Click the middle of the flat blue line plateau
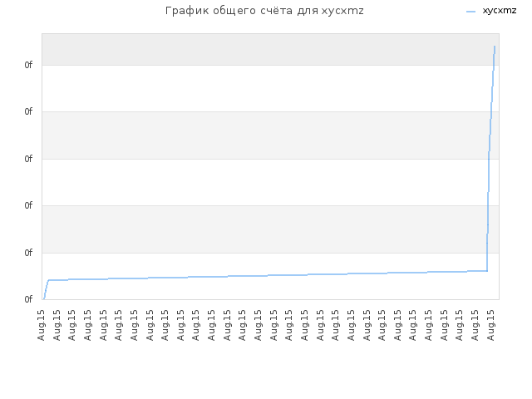532x399 pixels. tap(268, 275)
